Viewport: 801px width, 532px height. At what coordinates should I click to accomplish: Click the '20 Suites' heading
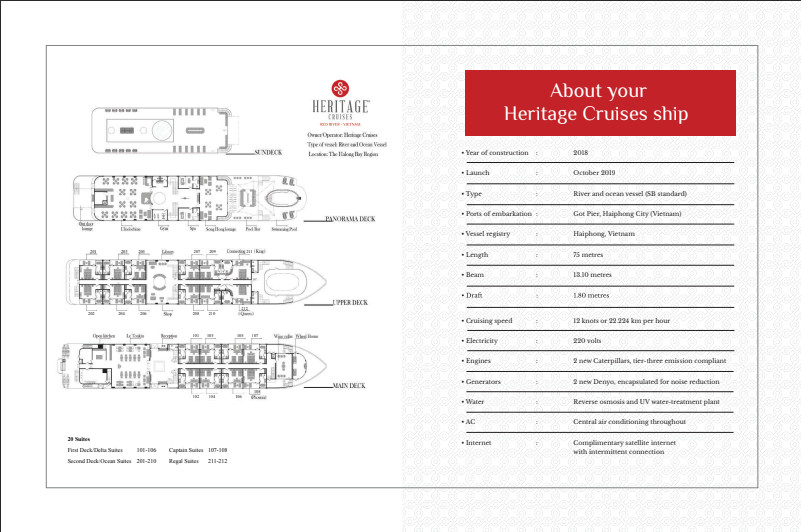(x=79, y=439)
